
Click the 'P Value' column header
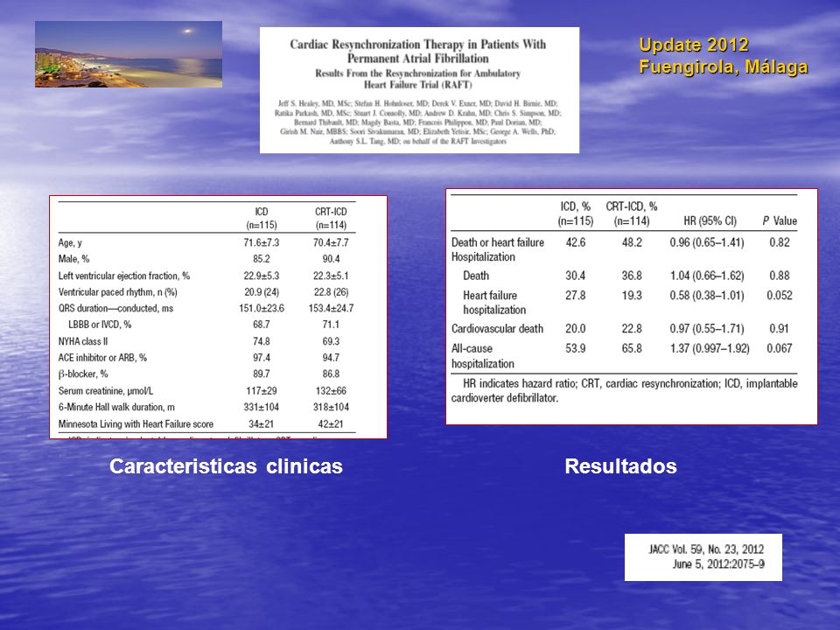[x=780, y=221]
